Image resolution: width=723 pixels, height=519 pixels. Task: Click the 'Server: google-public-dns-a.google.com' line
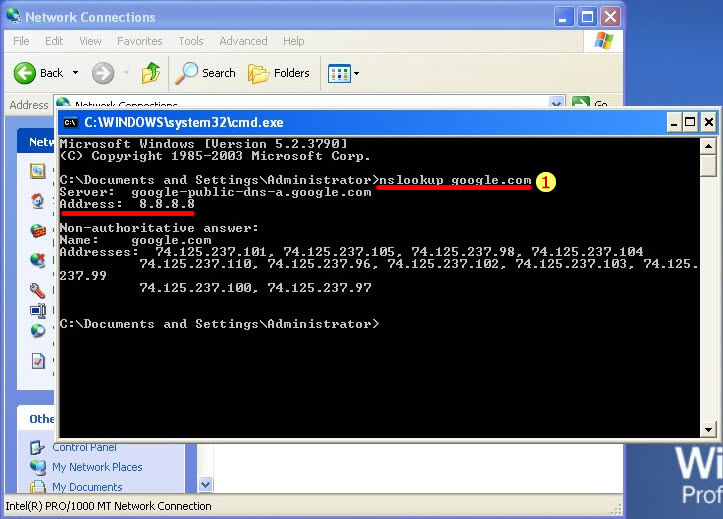point(215,192)
